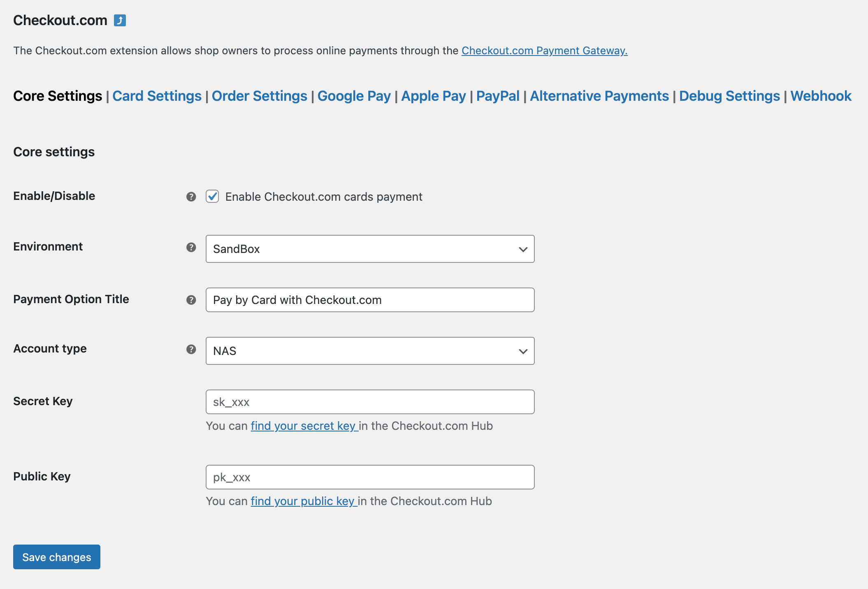
Task: Click the Save changes button
Action: [57, 557]
